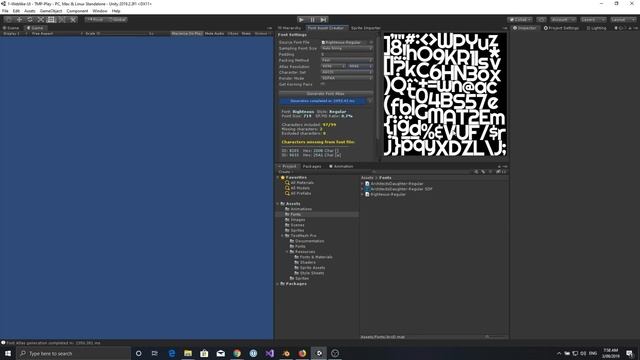Switch to the Lighting tab
This screenshot has width=640, height=360.
point(596,28)
